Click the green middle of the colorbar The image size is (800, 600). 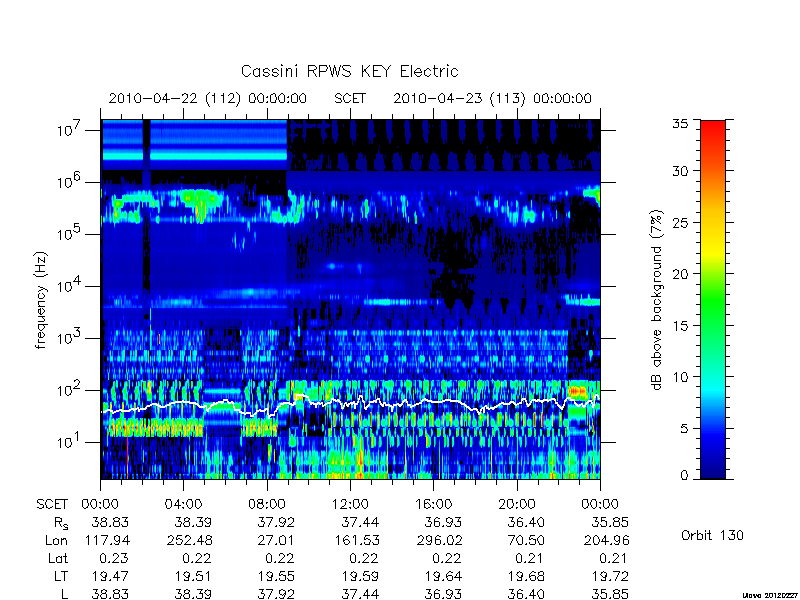click(713, 300)
